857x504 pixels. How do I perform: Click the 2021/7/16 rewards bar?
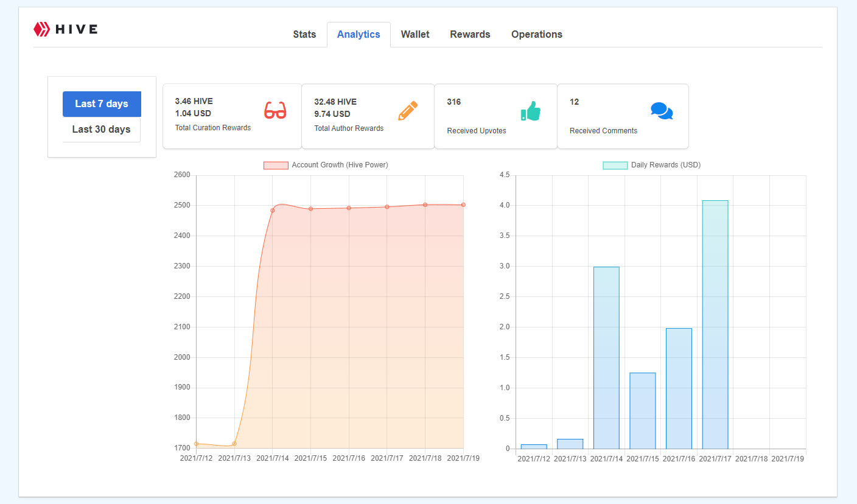(x=679, y=388)
